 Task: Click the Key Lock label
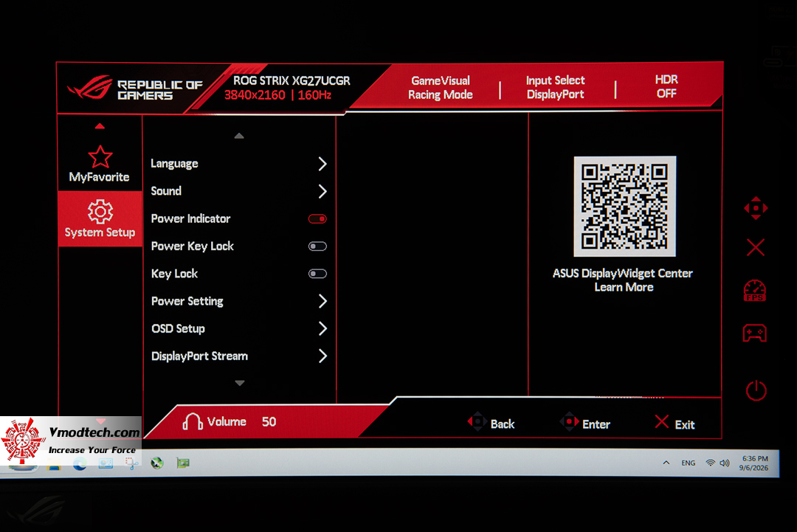click(x=174, y=273)
